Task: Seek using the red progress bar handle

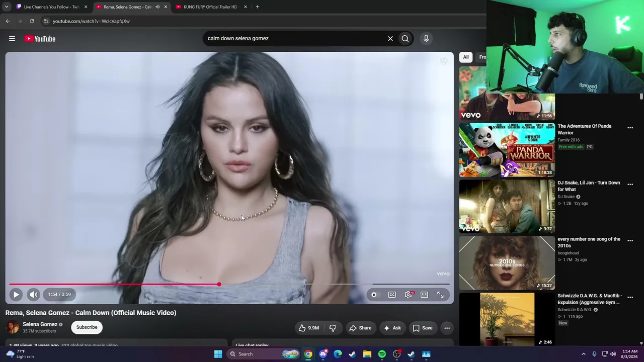Action: 219,285
